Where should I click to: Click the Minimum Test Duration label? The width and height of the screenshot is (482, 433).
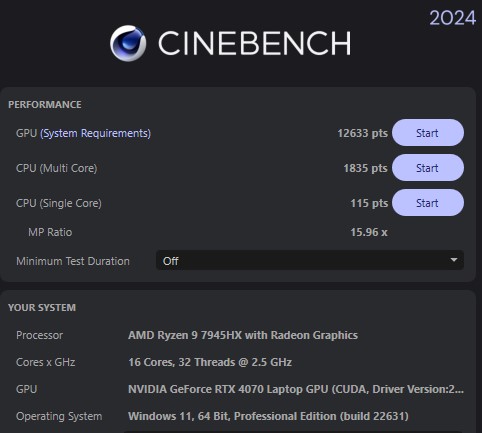click(x=73, y=261)
